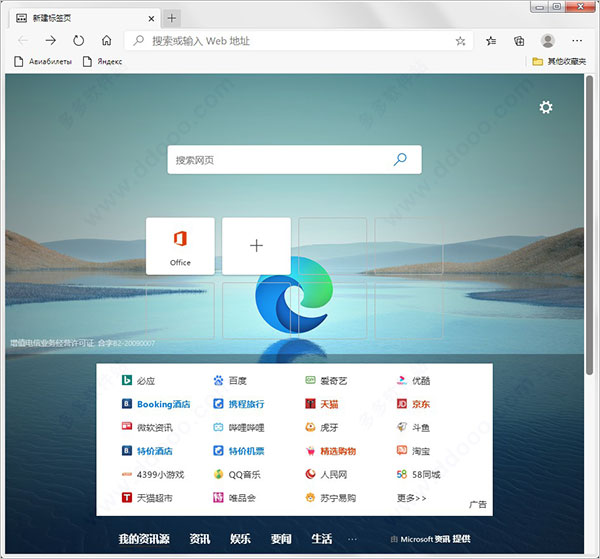Open the 百度 paw icon link

(218, 380)
